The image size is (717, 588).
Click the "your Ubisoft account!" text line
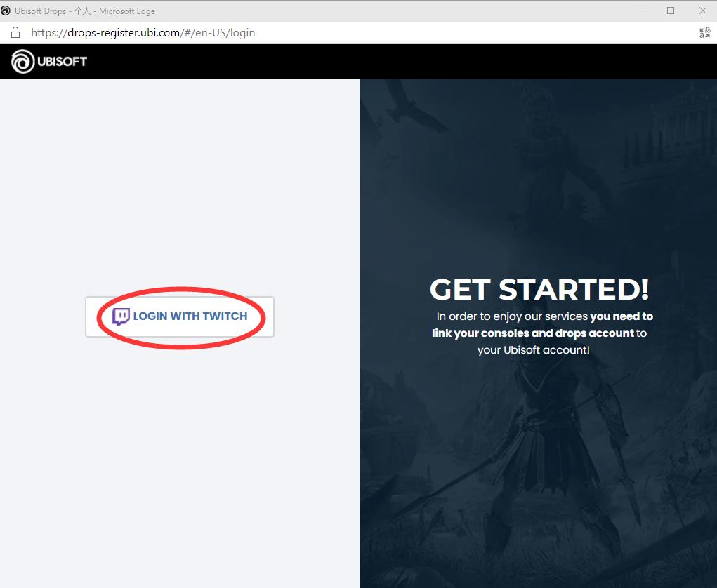533,349
